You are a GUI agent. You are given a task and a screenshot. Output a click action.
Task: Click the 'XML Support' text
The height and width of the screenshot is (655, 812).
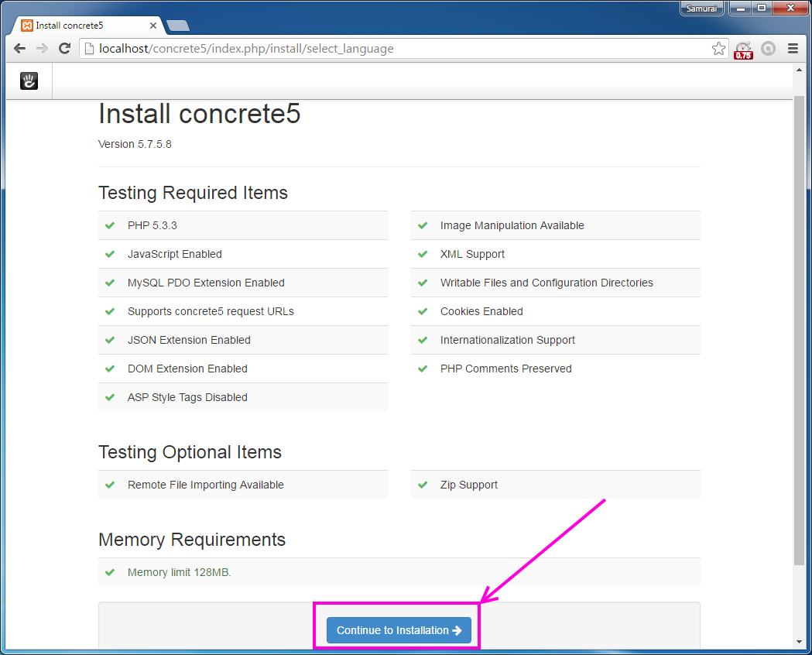472,254
